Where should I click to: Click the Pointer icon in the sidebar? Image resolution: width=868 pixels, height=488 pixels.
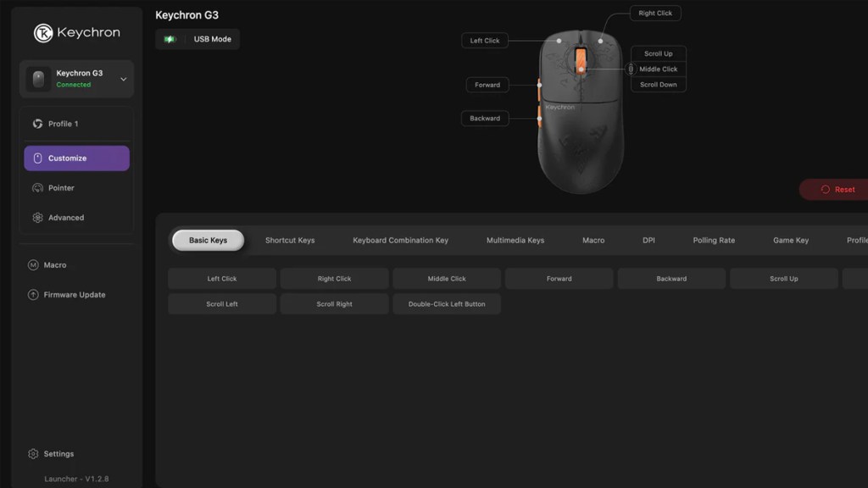pyautogui.click(x=37, y=188)
